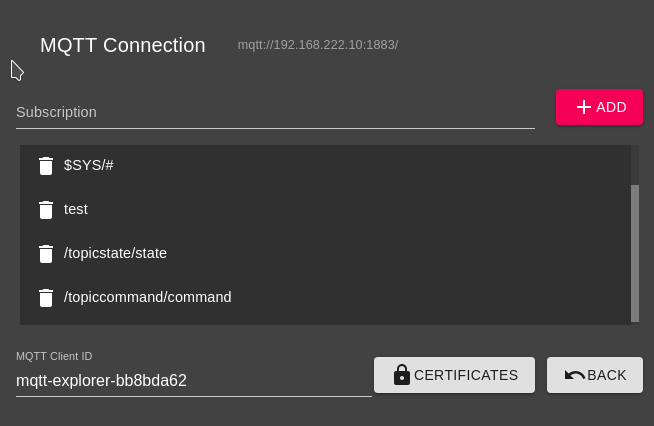Go back with the BACK button label

coord(607,375)
